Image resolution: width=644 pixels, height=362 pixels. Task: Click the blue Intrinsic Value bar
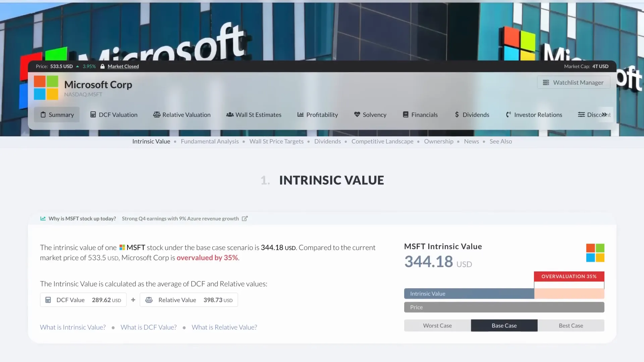click(x=469, y=294)
